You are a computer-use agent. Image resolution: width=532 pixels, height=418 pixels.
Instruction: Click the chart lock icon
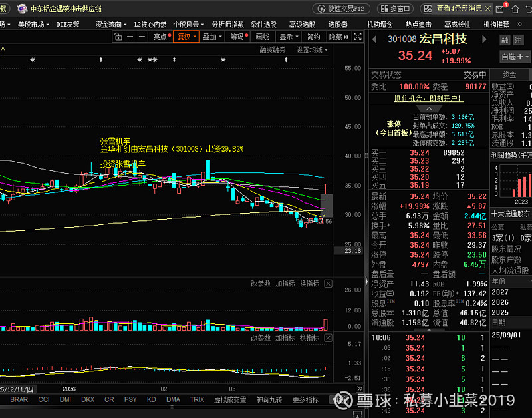pos(118,37)
